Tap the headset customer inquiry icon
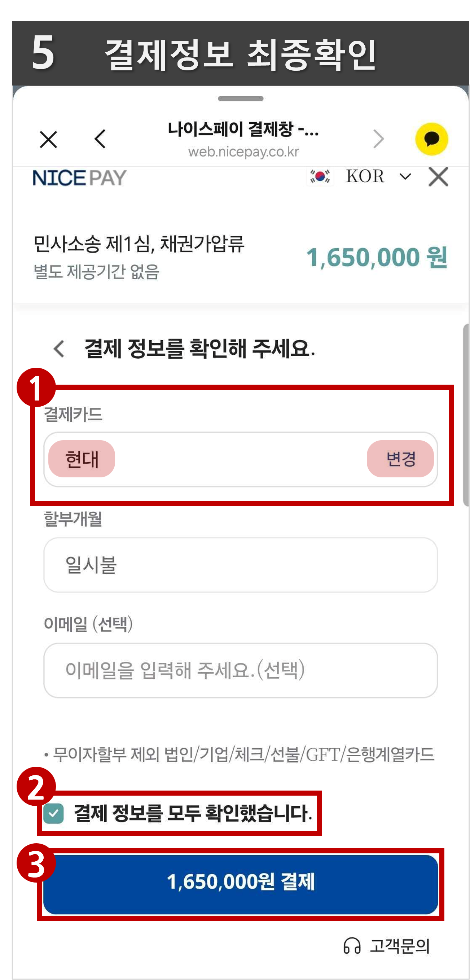Image resolution: width=470 pixels, height=980 pixels. [352, 945]
